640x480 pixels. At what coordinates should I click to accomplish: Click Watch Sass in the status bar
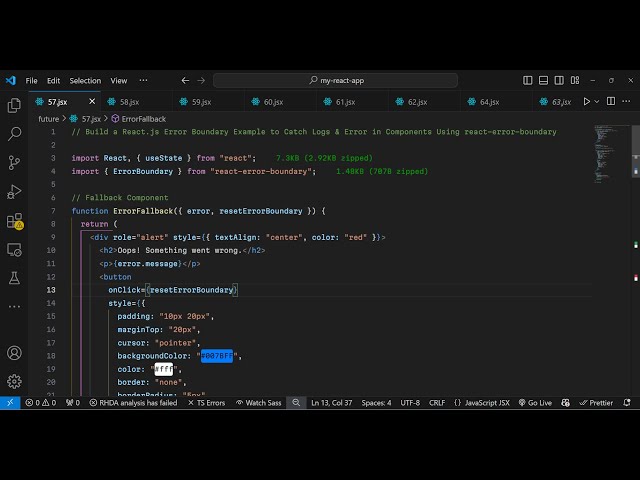tap(262, 403)
